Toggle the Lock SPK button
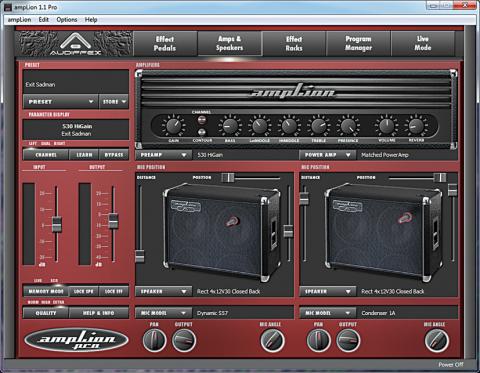The width and height of the screenshot is (480, 373). [x=84, y=292]
